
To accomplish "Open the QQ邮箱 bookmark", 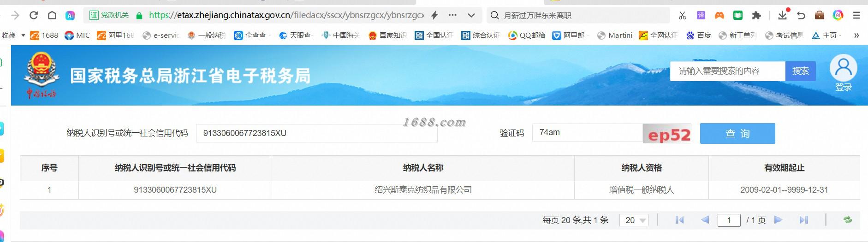I will click(x=527, y=35).
